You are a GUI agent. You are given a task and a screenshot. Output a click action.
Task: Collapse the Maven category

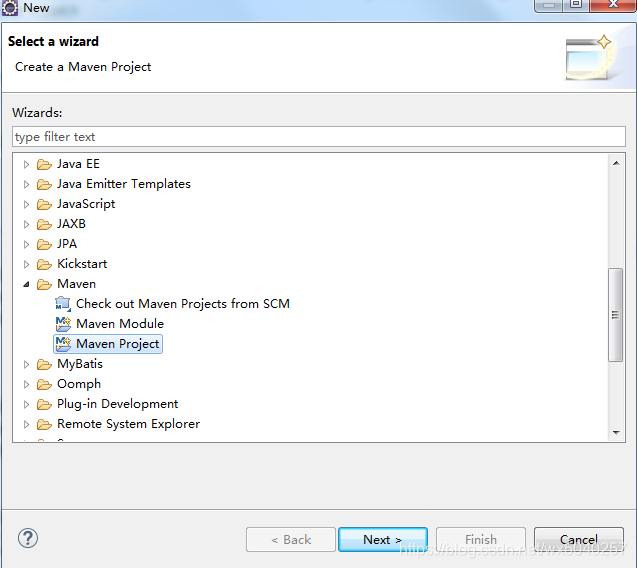tap(26, 284)
